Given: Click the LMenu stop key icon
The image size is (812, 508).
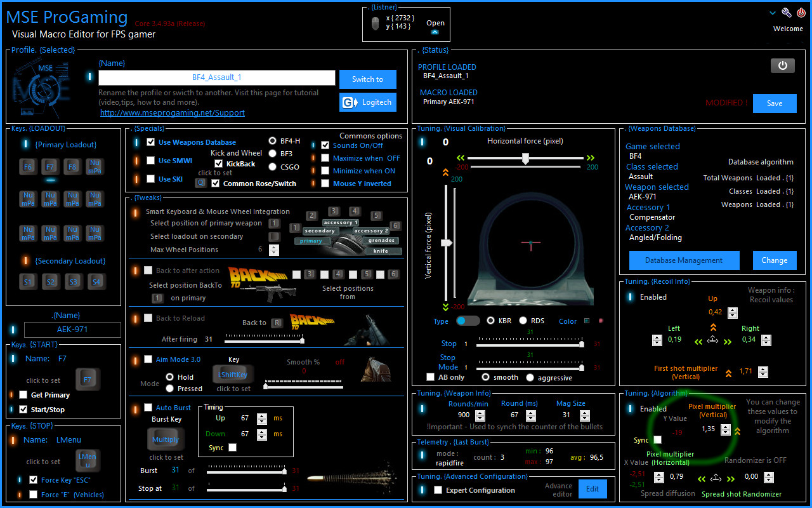Looking at the screenshot, I should [x=88, y=461].
